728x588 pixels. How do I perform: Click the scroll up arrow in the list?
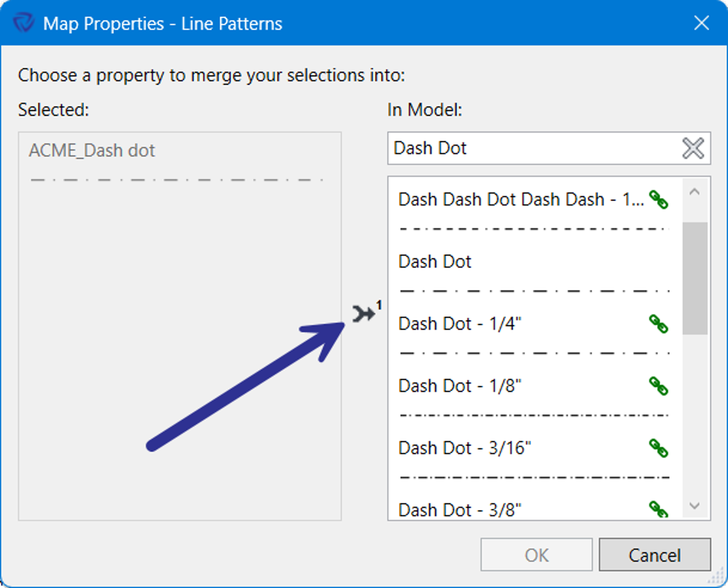[694, 192]
